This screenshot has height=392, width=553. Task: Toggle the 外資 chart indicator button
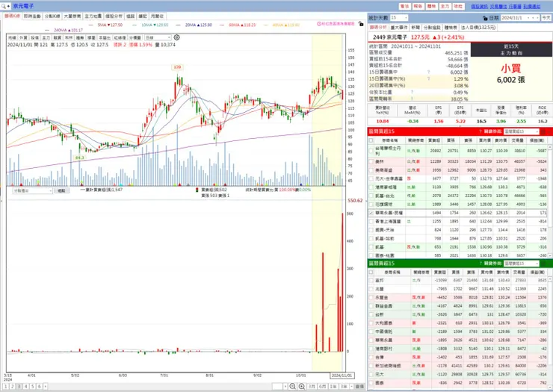23,38
